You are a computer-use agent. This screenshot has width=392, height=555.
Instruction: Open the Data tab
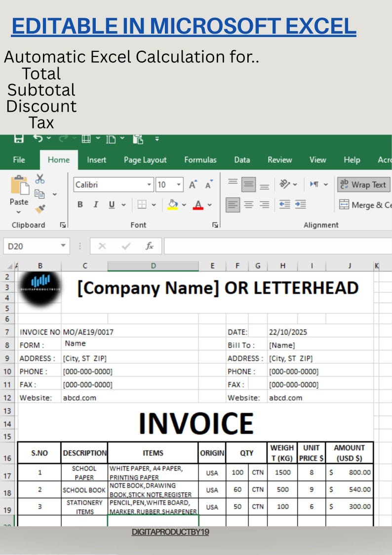[x=242, y=160]
